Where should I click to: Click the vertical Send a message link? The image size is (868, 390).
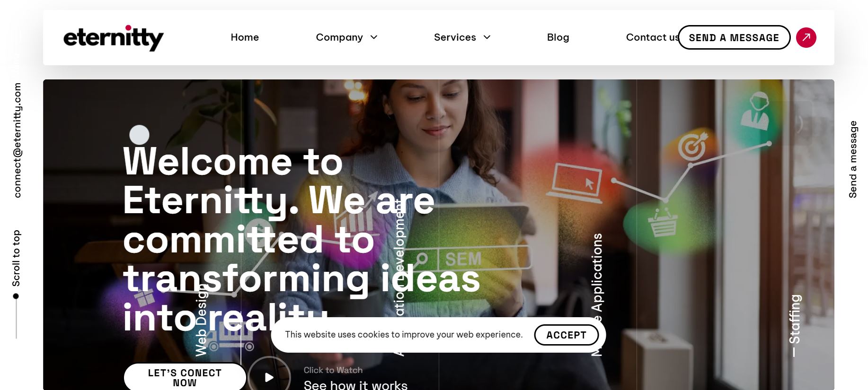(x=853, y=159)
